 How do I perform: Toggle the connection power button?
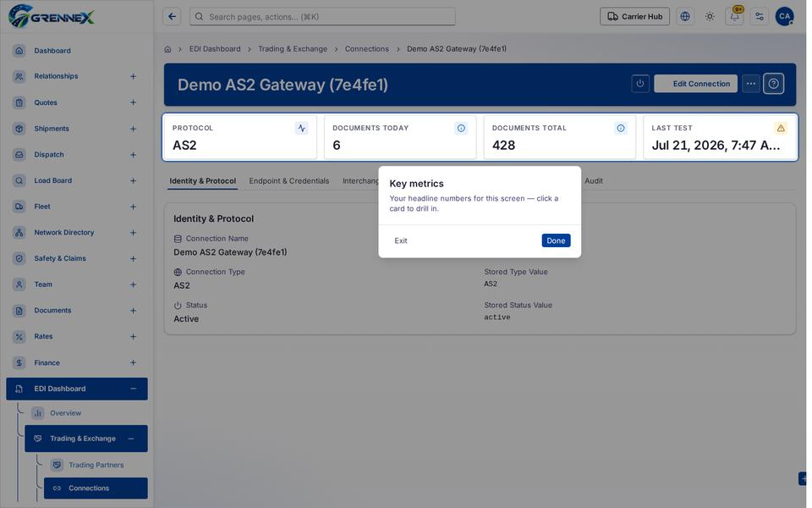(640, 84)
